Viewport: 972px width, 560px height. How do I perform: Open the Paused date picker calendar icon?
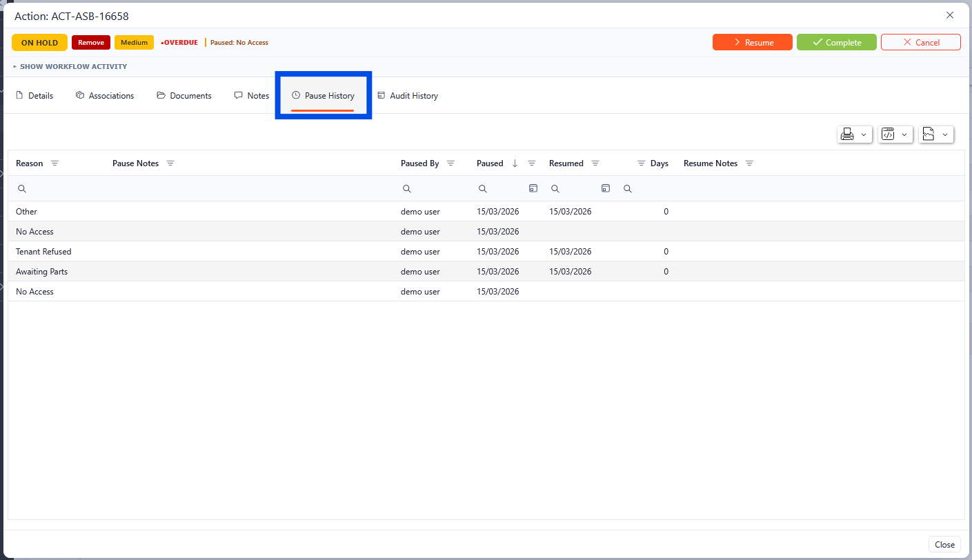click(x=533, y=188)
